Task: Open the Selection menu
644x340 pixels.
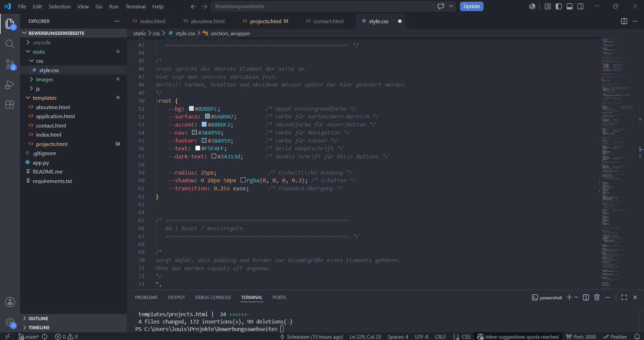Action: (x=59, y=6)
